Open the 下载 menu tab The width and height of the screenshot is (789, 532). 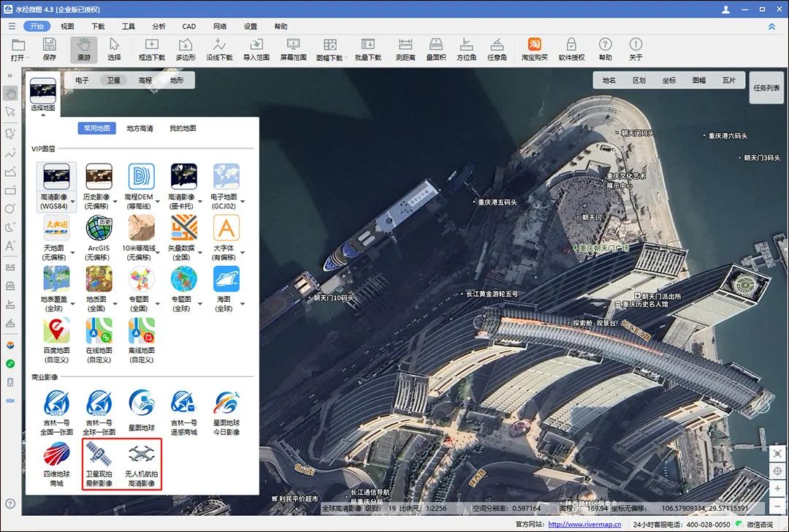(98, 26)
